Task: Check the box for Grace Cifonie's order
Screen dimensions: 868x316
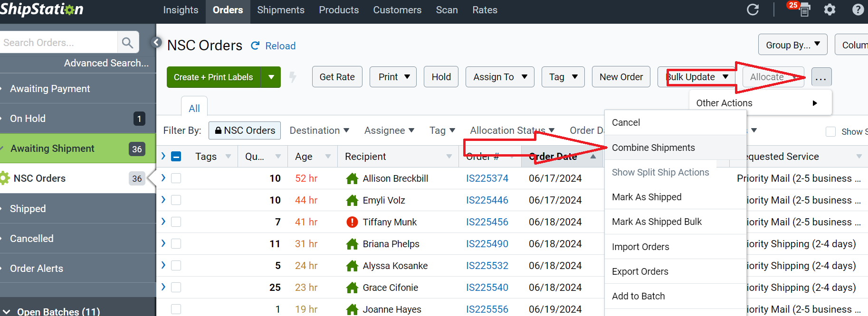Action: pos(176,288)
